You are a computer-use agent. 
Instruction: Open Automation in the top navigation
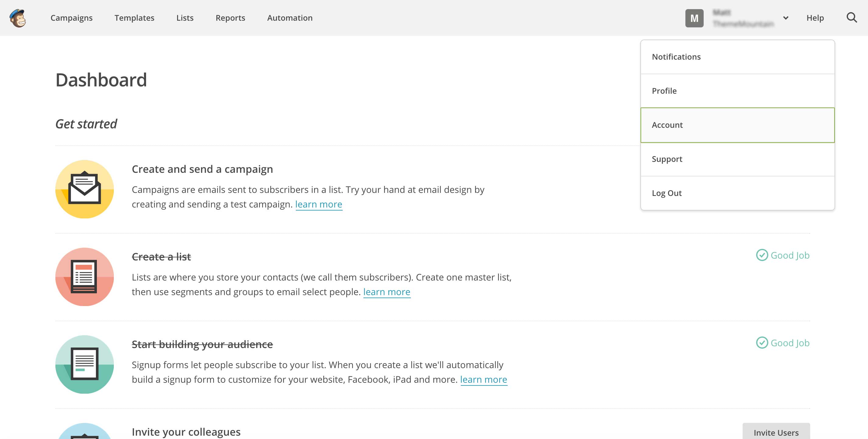click(290, 18)
